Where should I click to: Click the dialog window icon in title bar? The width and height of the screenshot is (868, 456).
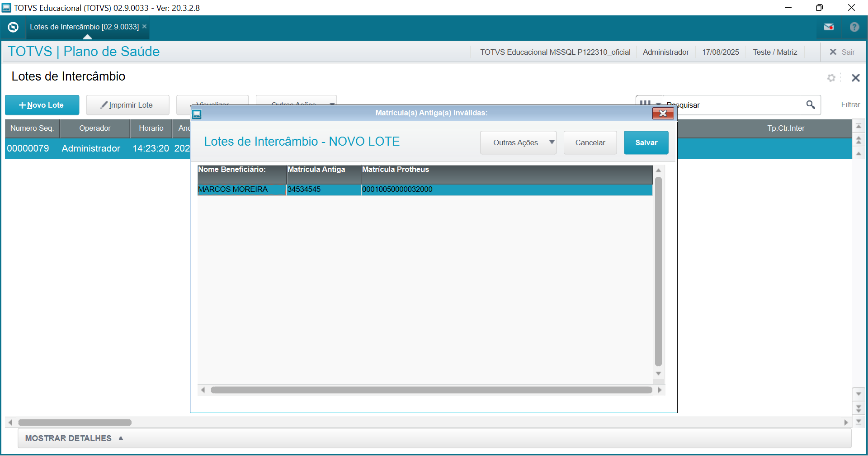click(197, 114)
